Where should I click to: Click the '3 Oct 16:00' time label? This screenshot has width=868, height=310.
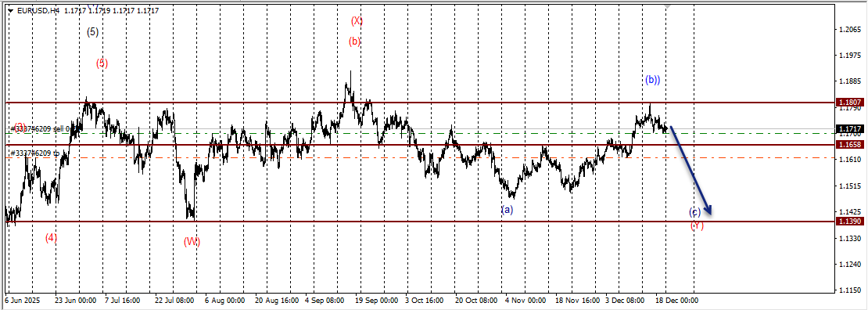(424, 300)
